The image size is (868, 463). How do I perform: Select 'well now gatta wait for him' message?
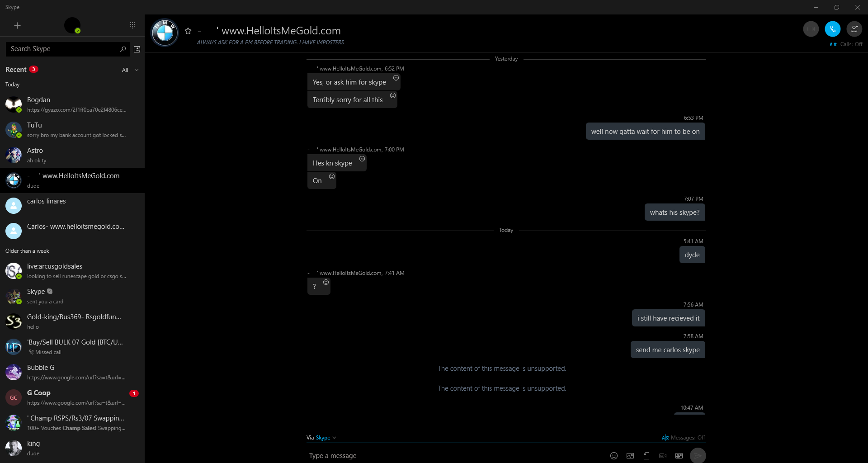(646, 132)
